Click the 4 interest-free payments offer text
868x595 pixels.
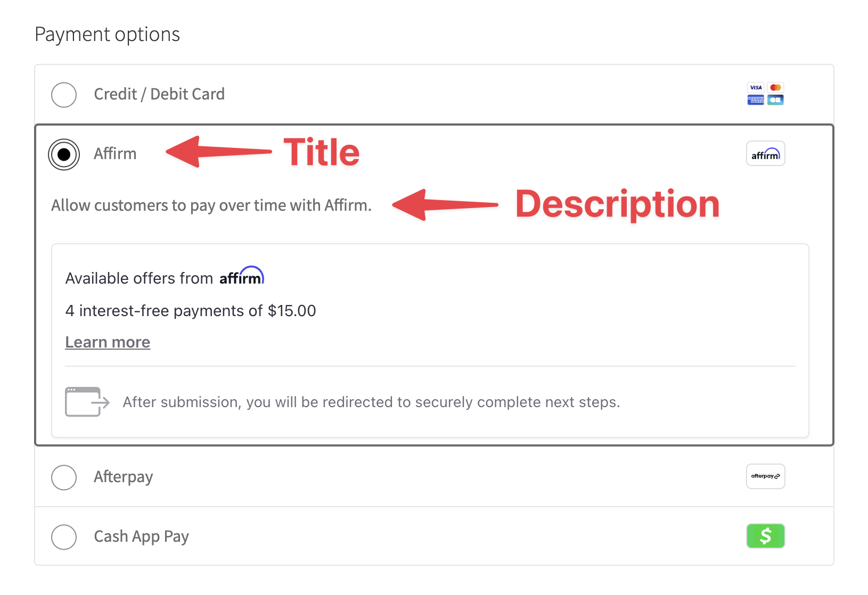(190, 310)
